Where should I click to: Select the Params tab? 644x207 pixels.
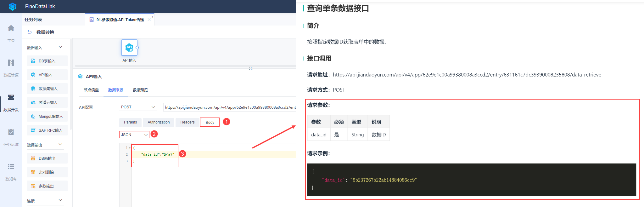[130, 122]
